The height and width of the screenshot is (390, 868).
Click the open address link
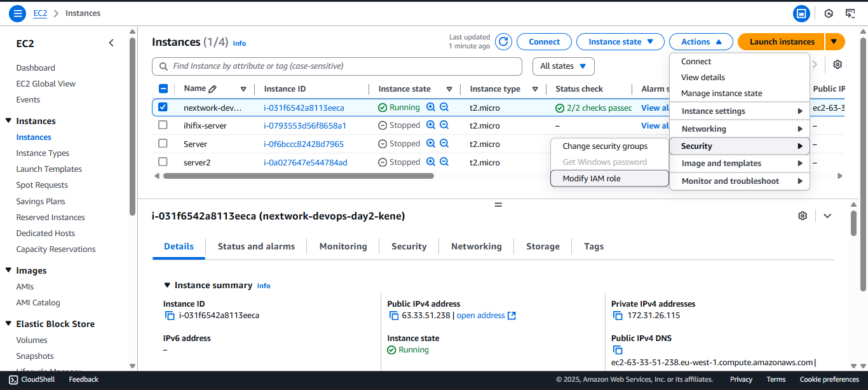click(486, 316)
